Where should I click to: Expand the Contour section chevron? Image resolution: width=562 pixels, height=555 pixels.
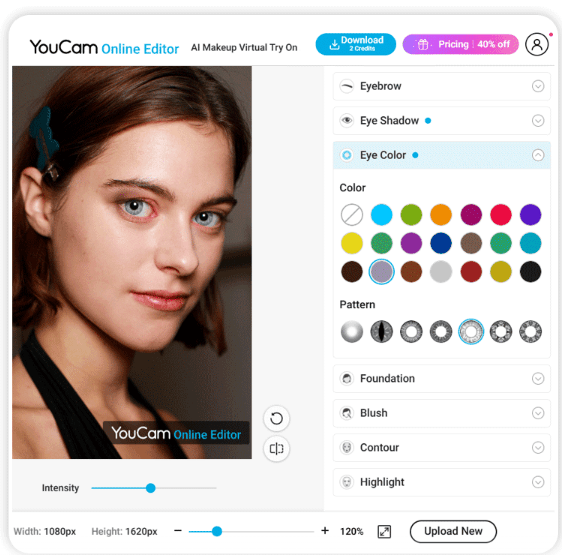pos(538,447)
